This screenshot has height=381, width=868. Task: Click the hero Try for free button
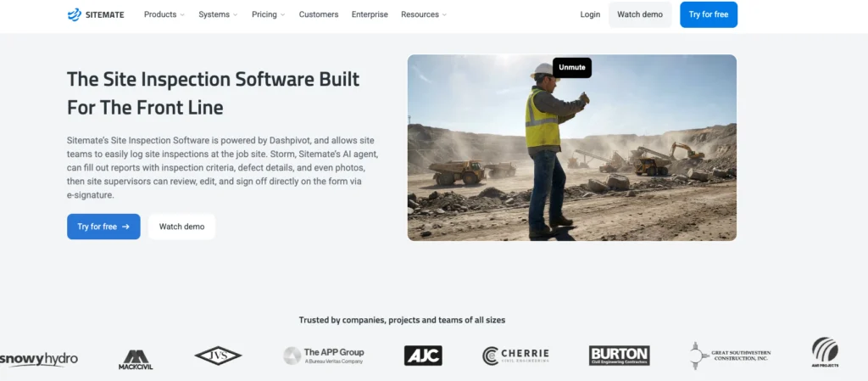(103, 227)
